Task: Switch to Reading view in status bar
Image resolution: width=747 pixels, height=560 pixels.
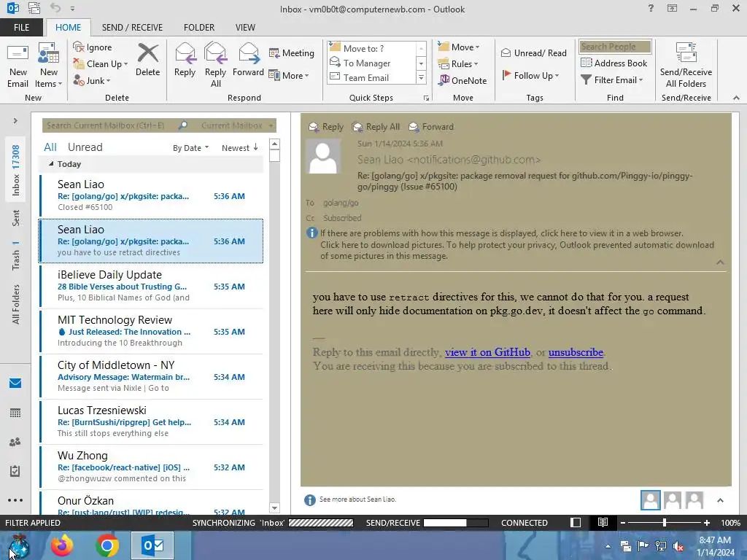Action: coord(603,523)
